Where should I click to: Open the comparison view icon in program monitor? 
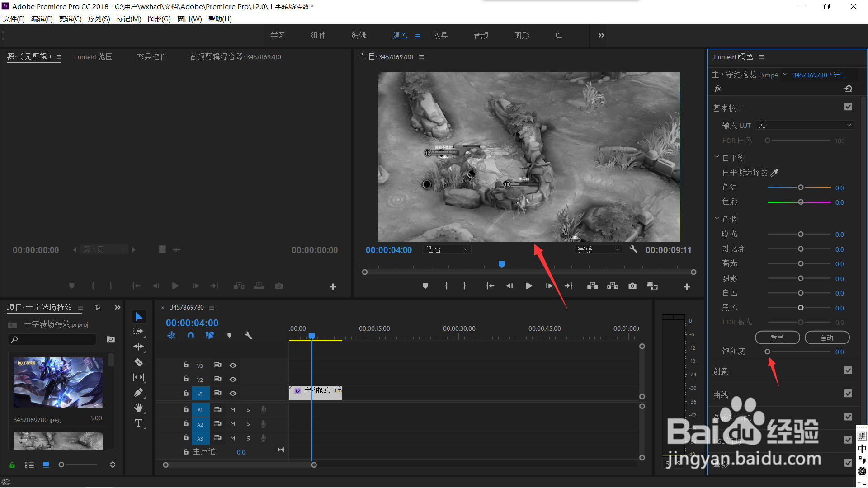[x=652, y=286]
